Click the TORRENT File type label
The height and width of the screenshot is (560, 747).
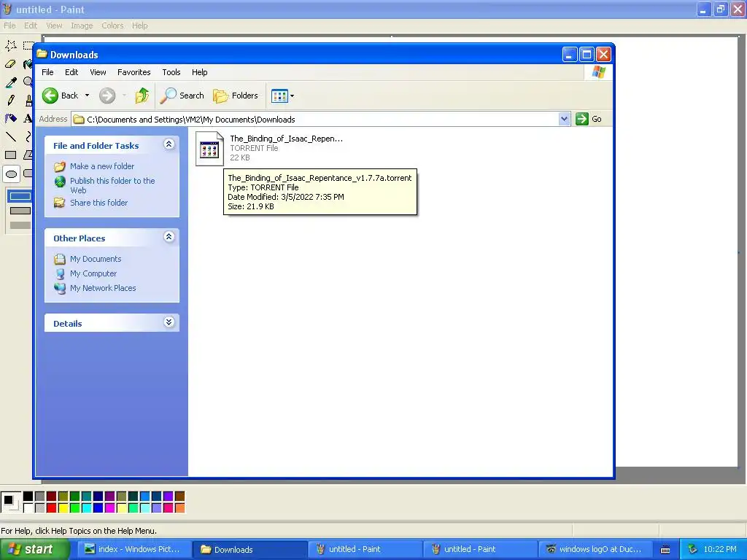[x=254, y=148]
